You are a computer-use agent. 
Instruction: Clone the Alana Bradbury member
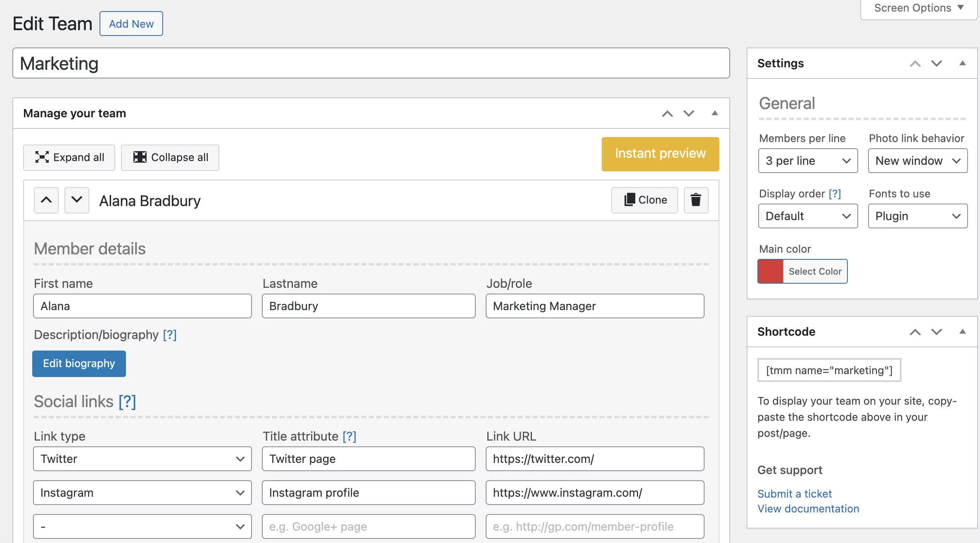pos(645,200)
